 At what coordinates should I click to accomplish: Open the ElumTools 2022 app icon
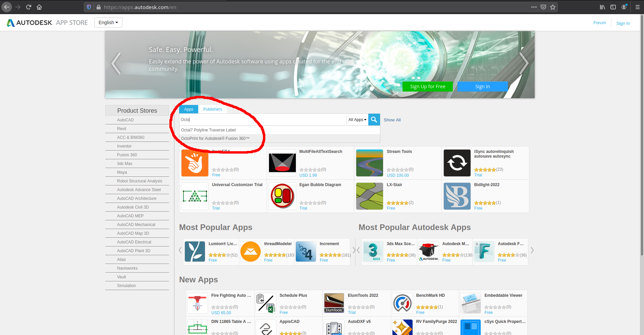click(334, 303)
